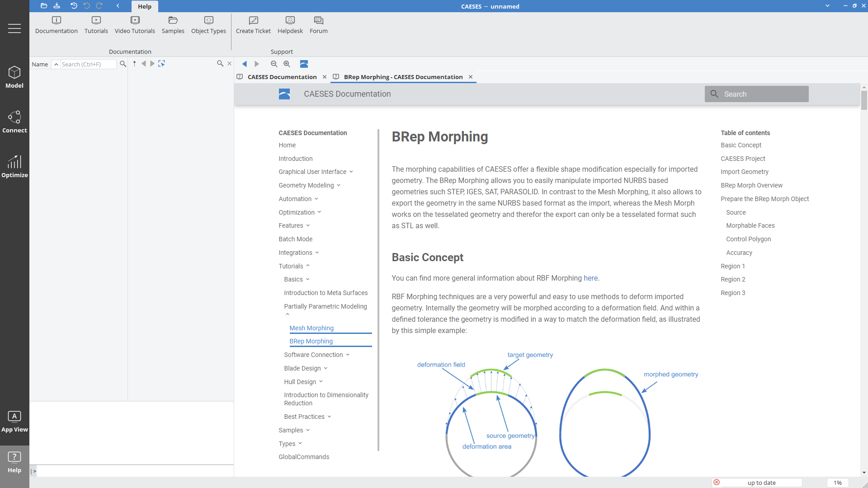Jump to BRep Morph Overview in contents
868x488 pixels.
(751, 185)
